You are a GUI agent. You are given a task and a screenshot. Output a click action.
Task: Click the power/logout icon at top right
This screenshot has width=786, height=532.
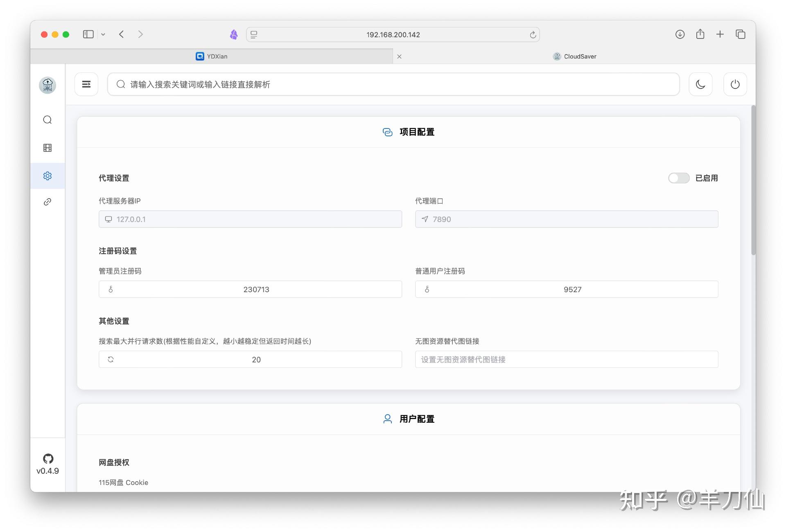735,84
